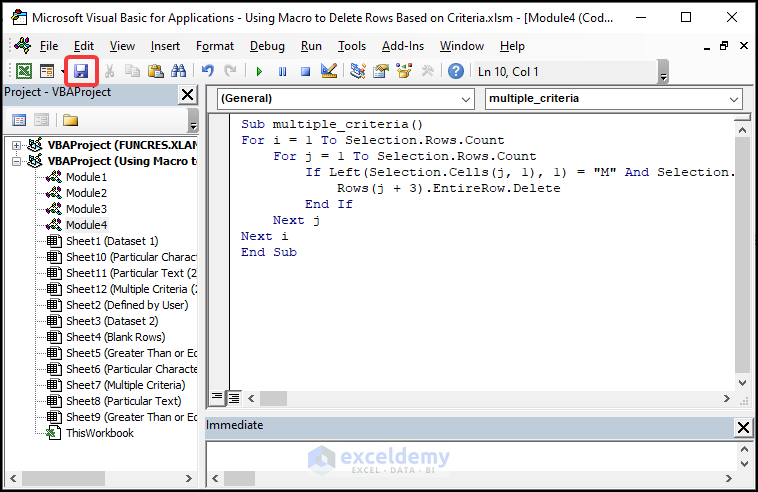Click the Toolbox hammer-wrench icon
Image resolution: width=758 pixels, height=492 pixels.
pyautogui.click(x=427, y=72)
